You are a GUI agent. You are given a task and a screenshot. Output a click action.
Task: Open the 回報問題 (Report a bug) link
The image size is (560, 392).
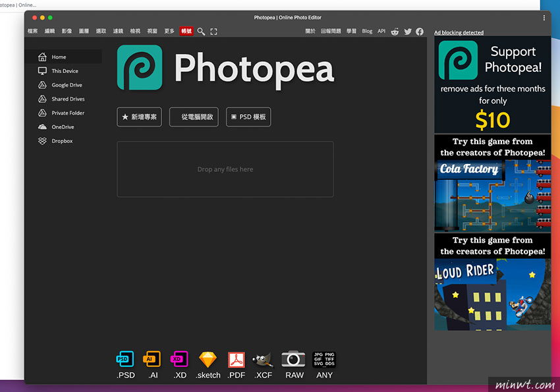coord(331,31)
